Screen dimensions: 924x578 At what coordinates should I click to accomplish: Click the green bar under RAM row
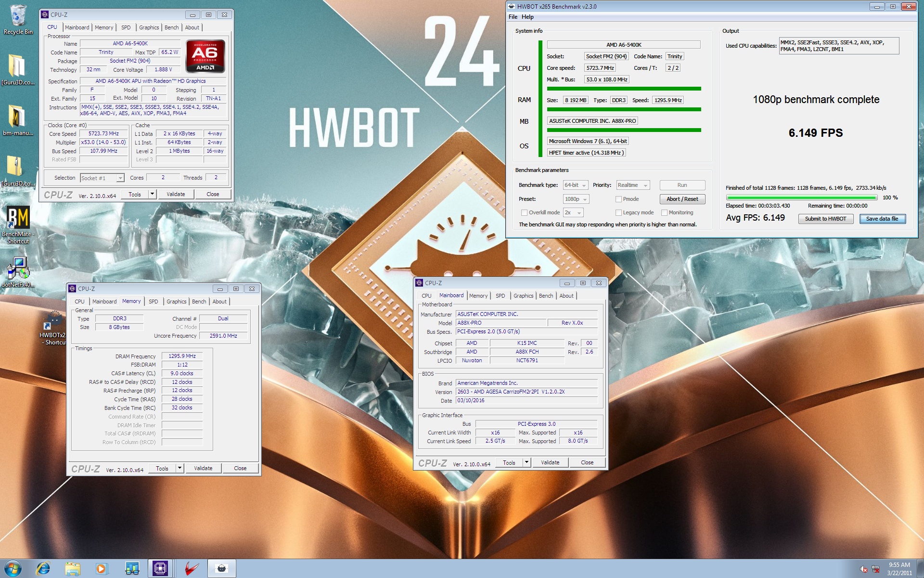click(624, 109)
